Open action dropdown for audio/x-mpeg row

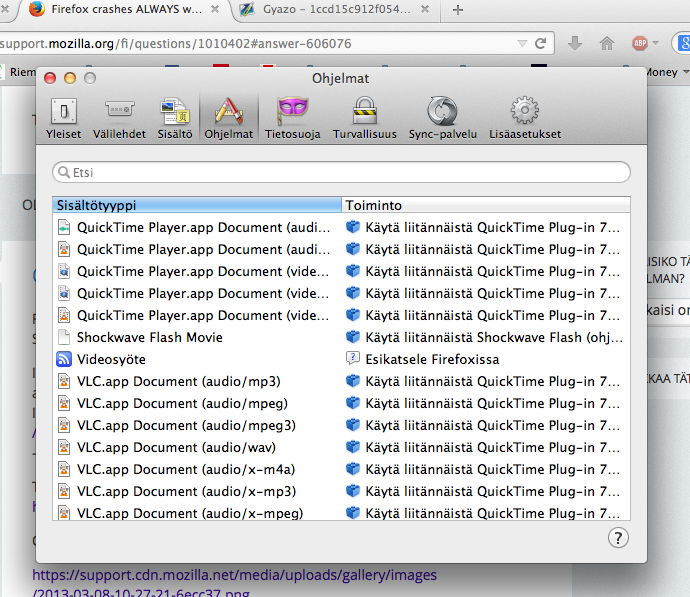(x=486, y=513)
